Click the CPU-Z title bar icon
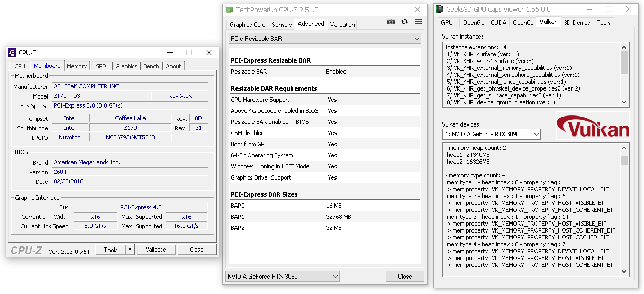Viewport: 644px width, 294px height. coord(13,52)
